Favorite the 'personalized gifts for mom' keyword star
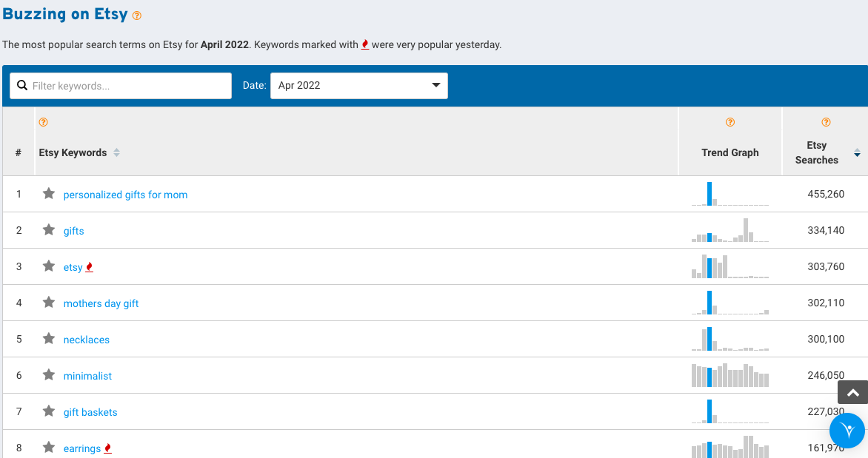This screenshot has width=868, height=458. 49,194
